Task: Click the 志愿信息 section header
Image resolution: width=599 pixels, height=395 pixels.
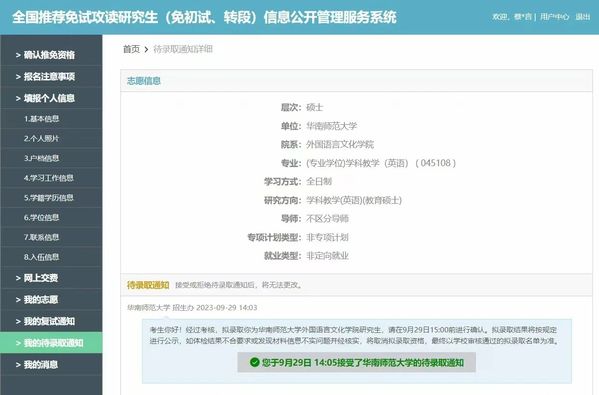Action: [144, 81]
